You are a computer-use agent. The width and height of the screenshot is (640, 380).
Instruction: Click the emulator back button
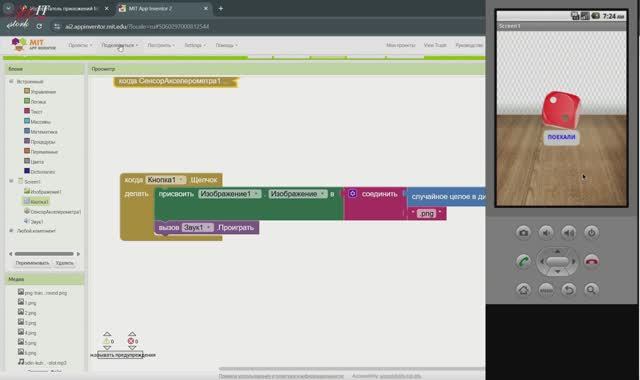569,290
